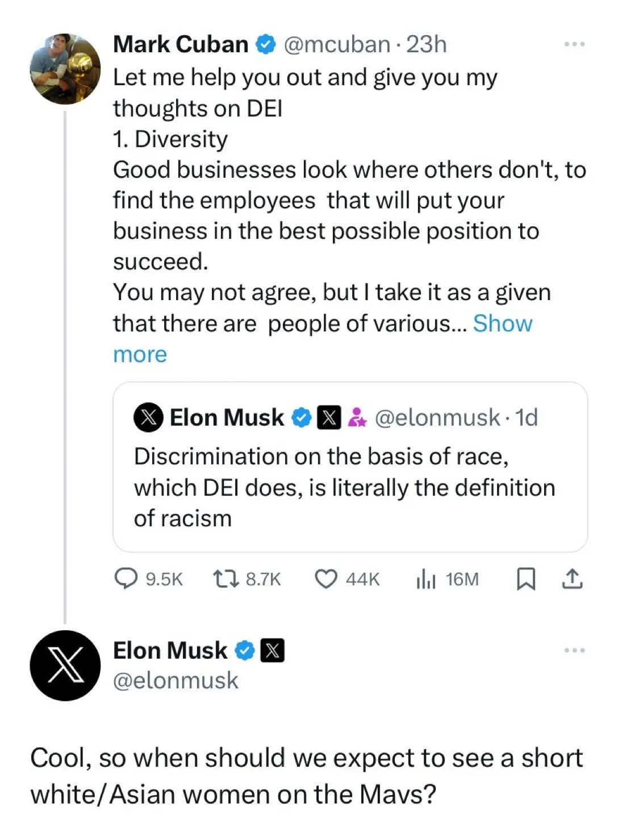Click the reply comment icon
Viewport: 618px width, 840px height.
pos(126,579)
